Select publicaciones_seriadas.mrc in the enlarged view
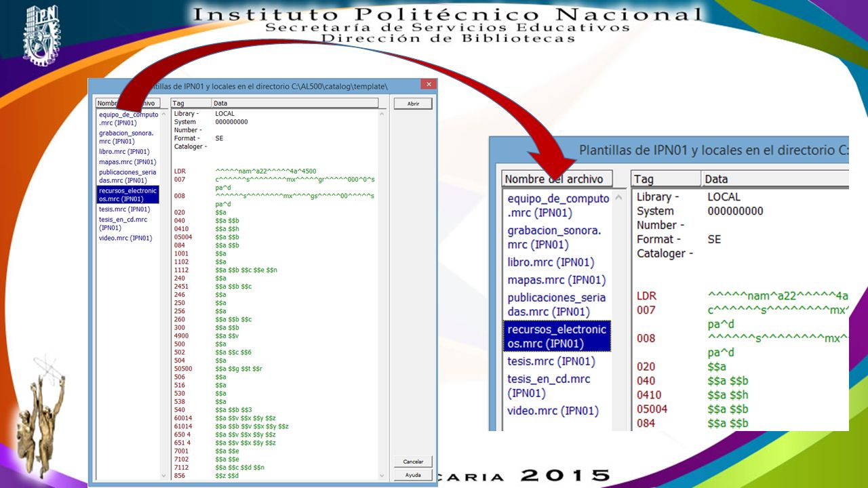 click(557, 304)
